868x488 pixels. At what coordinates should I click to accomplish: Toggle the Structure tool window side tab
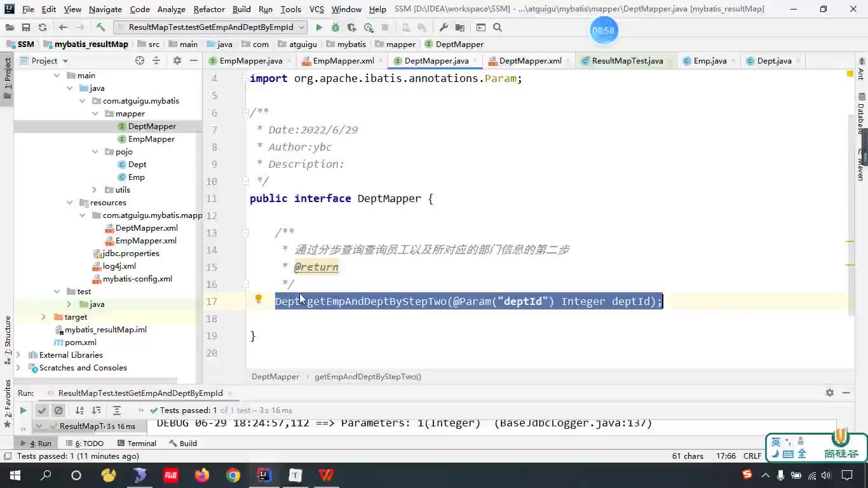click(x=8, y=340)
